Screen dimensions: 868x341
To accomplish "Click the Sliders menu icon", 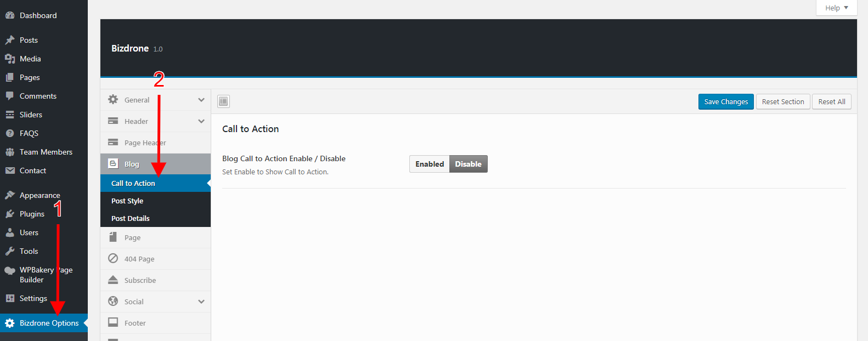I will 10,115.
